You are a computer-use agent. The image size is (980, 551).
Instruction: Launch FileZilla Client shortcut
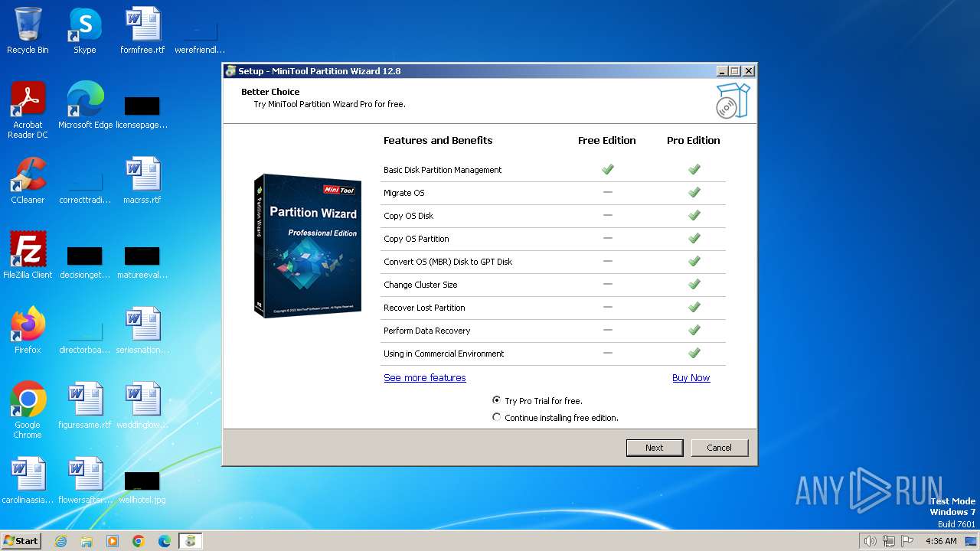(28, 256)
